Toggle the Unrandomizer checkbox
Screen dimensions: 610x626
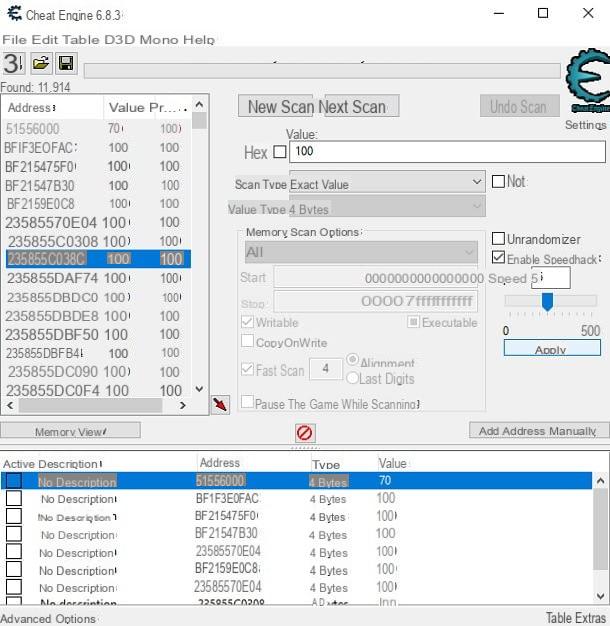click(498, 238)
